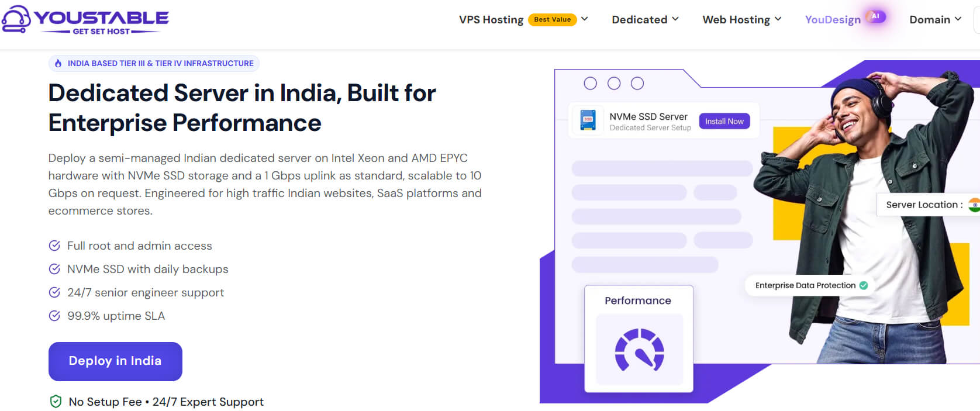Click green check on Enterprise Data Protection
Screen dimensions: 980x411
pos(864,285)
